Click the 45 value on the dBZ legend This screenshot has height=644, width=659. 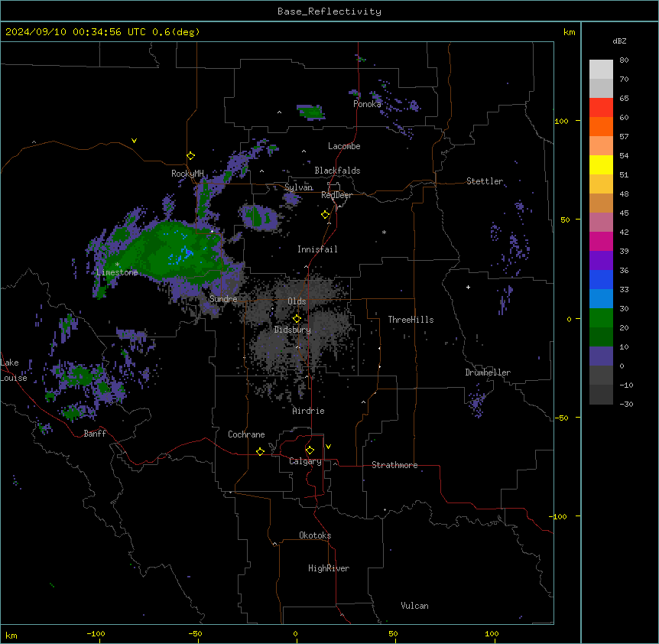tap(624, 213)
